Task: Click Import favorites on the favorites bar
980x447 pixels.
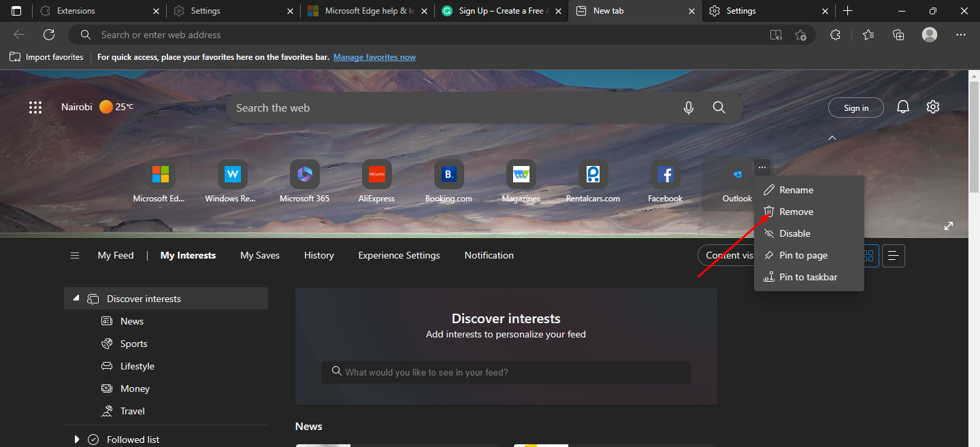Action: (46, 57)
